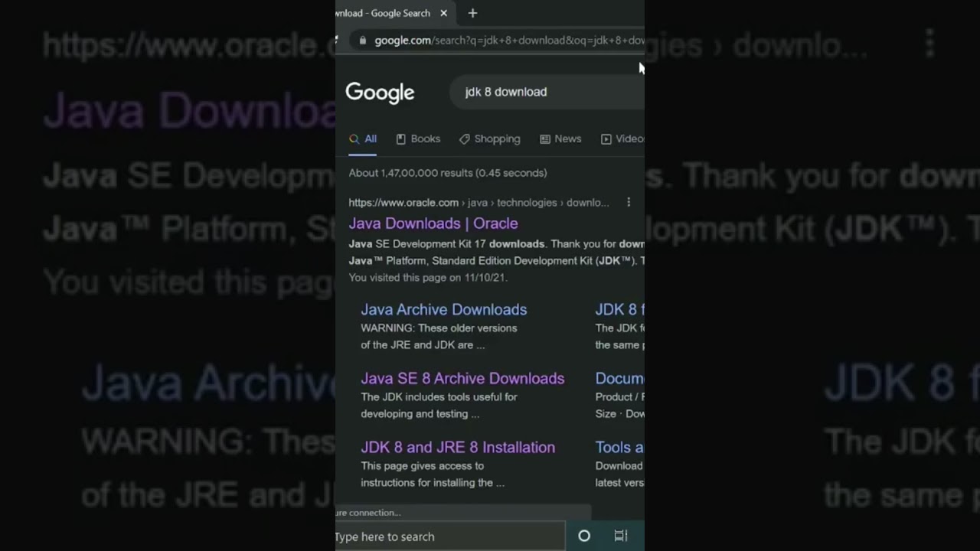The image size is (980, 551).
Task: Open the 'Java Downloads | Oracle' result
Action: [433, 223]
